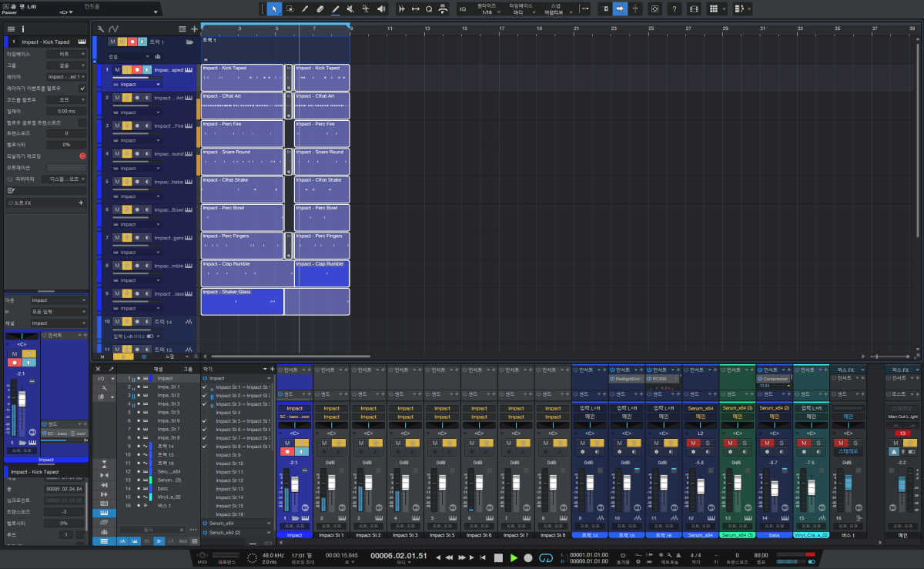Show automation curve view icon
Viewport: 924px width, 569px height.
click(113, 28)
